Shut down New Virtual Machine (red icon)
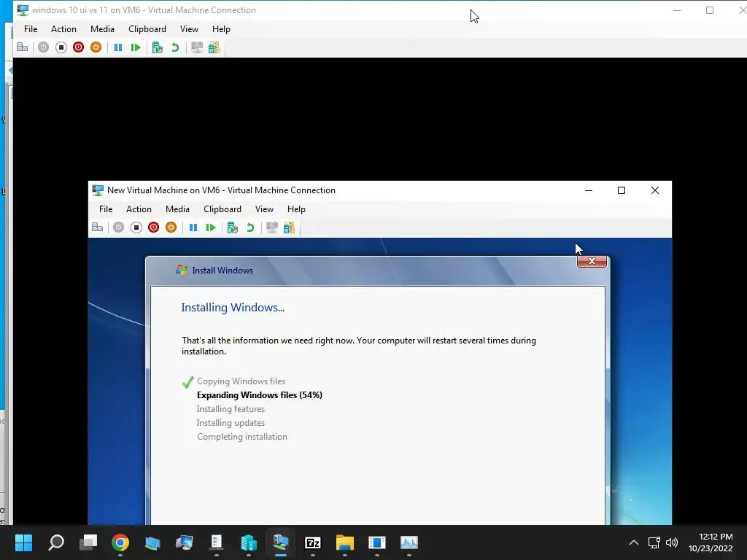Viewport: 747px width, 560px height. (x=153, y=227)
